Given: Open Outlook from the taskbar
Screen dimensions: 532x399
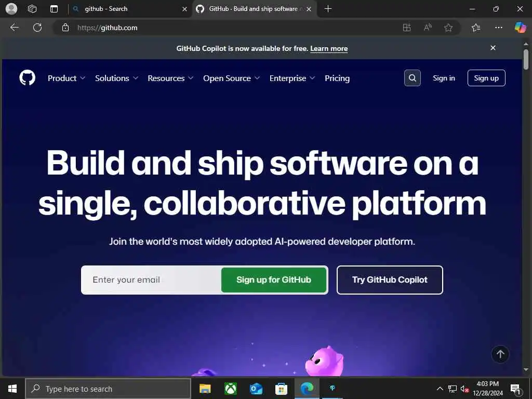Looking at the screenshot, I should click(x=256, y=389).
